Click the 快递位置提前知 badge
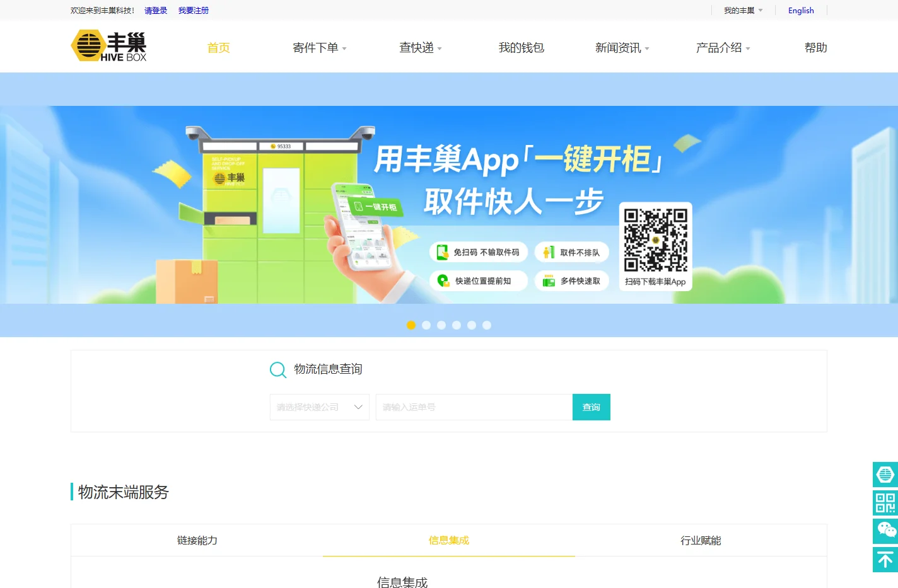Viewport: 898px width, 588px height. point(479,280)
